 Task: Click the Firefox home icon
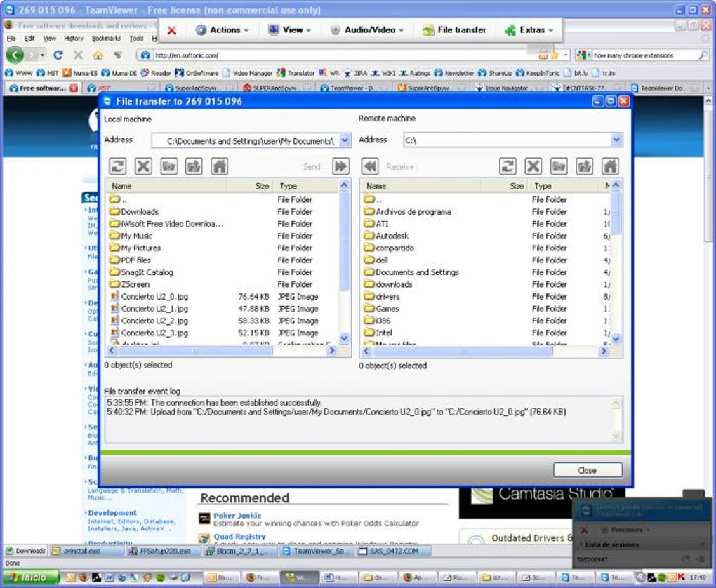coord(98,55)
